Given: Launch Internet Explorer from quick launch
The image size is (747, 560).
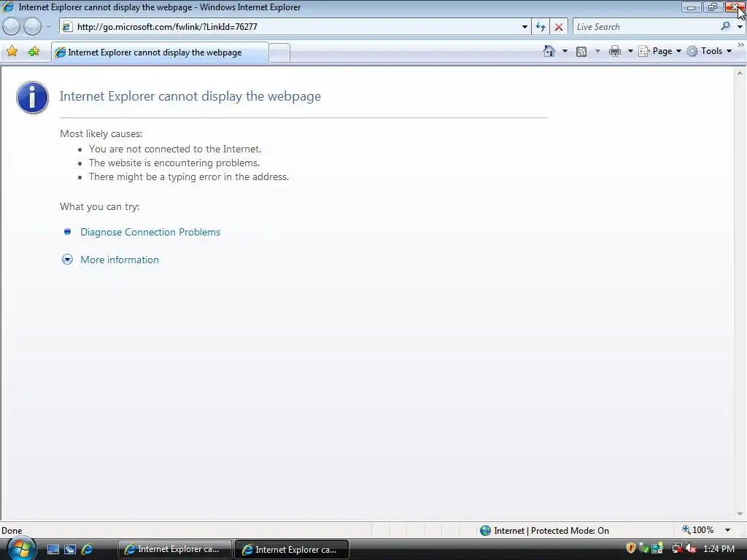Looking at the screenshot, I should [88, 550].
